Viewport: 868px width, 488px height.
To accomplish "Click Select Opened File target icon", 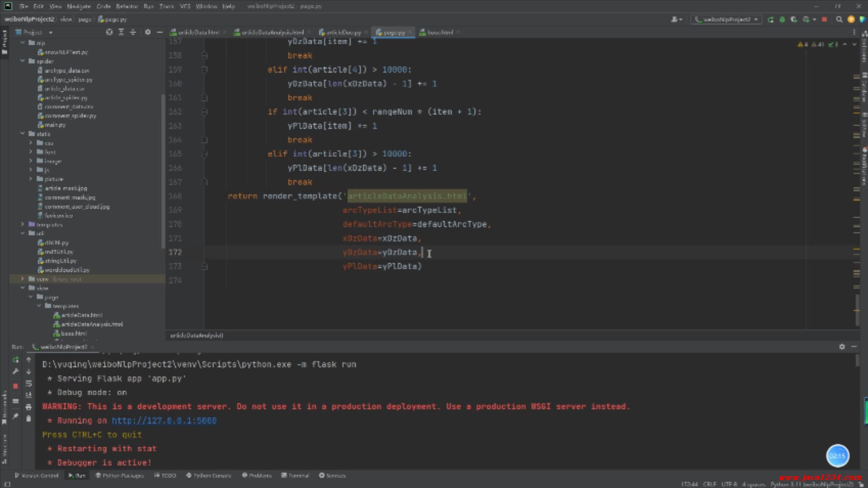I will pyautogui.click(x=109, y=32).
